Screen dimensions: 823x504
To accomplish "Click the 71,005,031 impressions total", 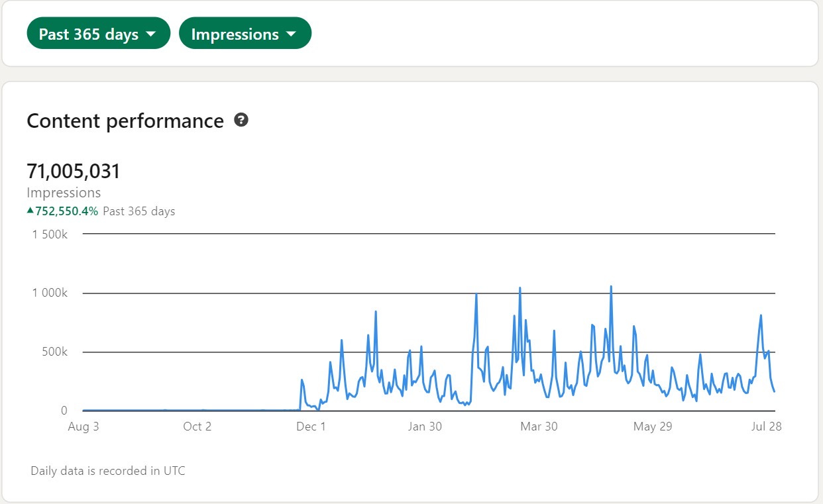I will pos(74,172).
